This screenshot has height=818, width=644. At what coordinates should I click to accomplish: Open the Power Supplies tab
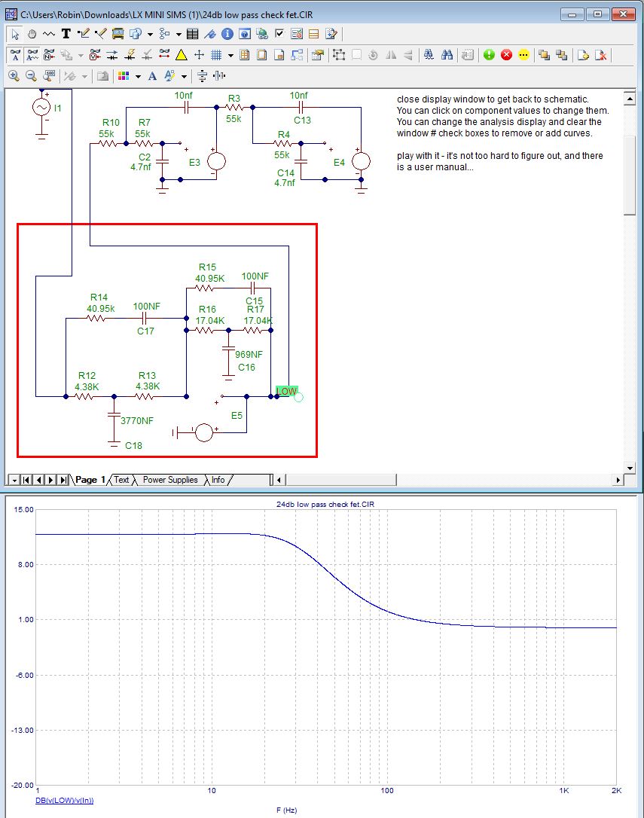pyautogui.click(x=170, y=480)
